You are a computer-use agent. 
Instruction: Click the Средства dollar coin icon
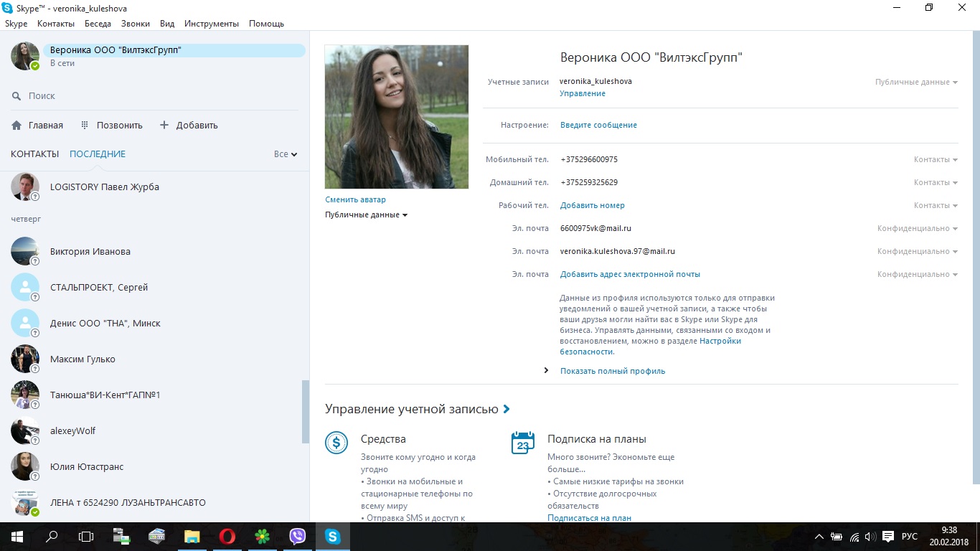336,443
